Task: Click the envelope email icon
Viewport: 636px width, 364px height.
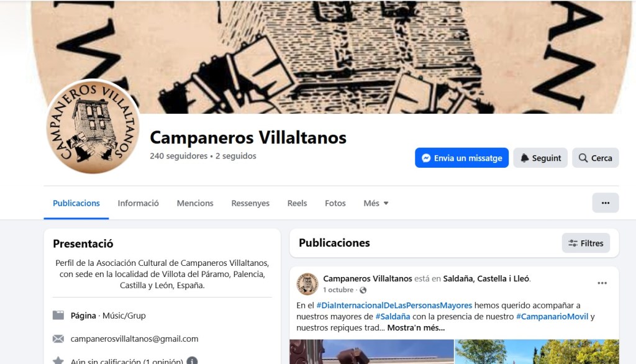Action: coord(58,339)
